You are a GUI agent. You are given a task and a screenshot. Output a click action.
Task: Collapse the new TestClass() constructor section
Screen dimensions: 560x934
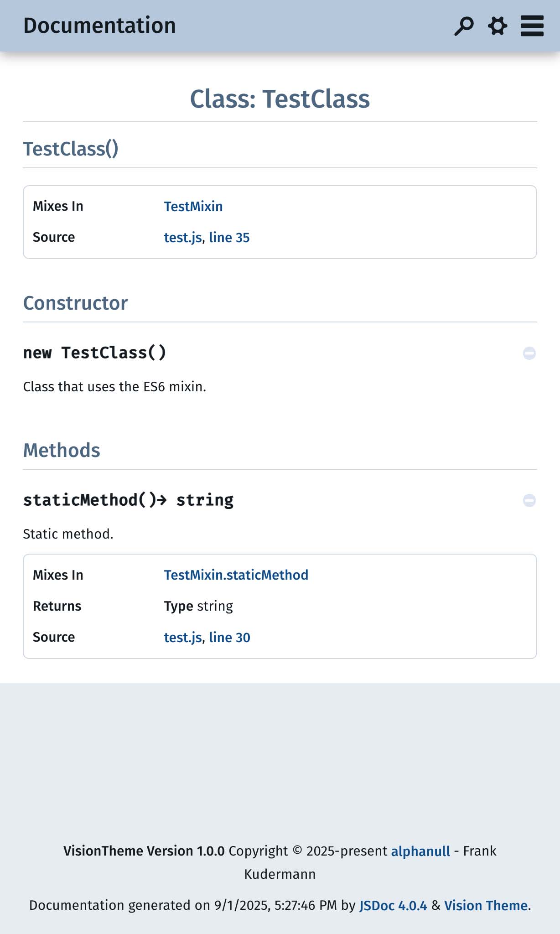click(x=529, y=353)
